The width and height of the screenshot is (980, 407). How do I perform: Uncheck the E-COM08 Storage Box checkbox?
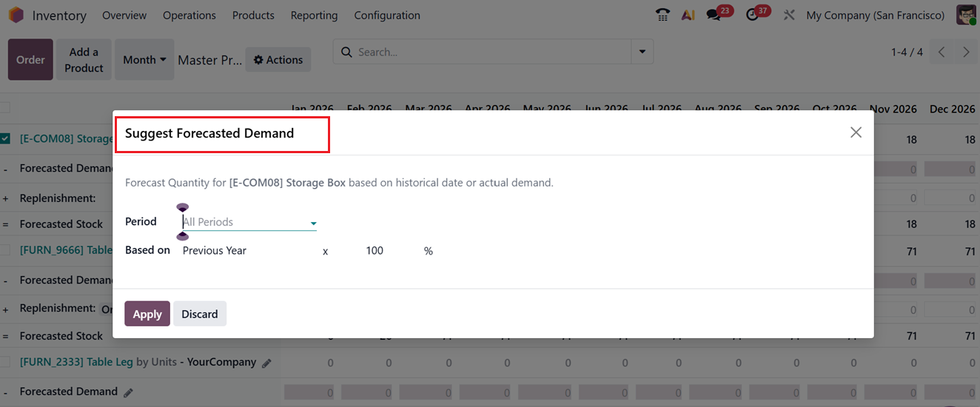[5, 138]
